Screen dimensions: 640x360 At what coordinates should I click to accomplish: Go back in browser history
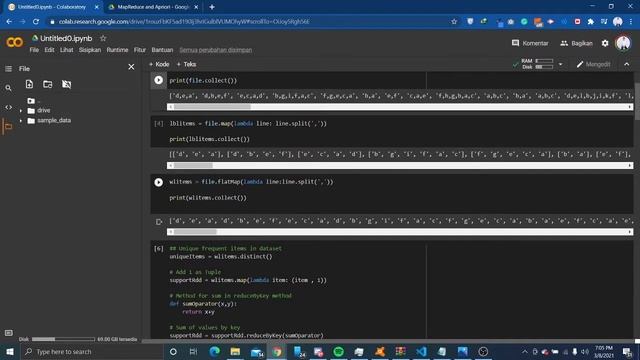tap(9, 21)
